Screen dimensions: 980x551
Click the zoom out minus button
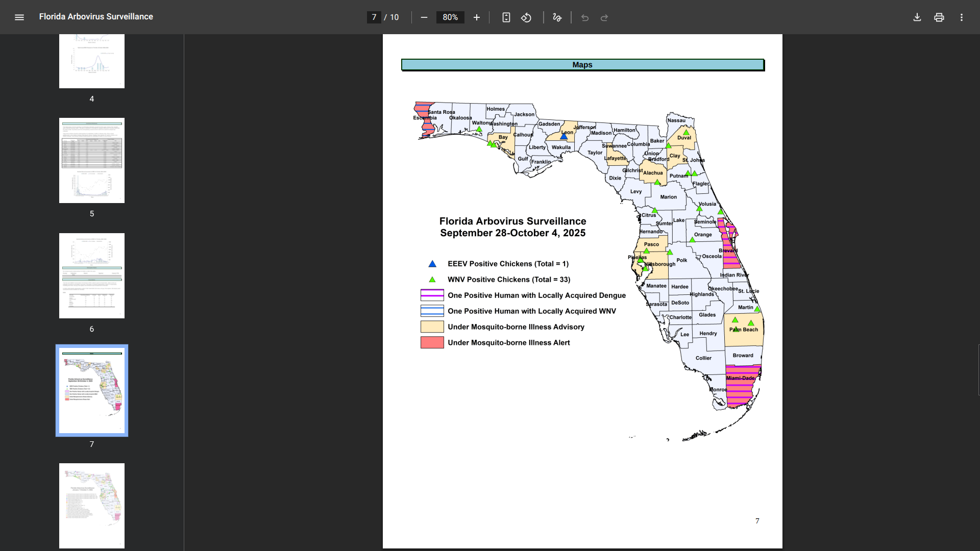coord(424,17)
